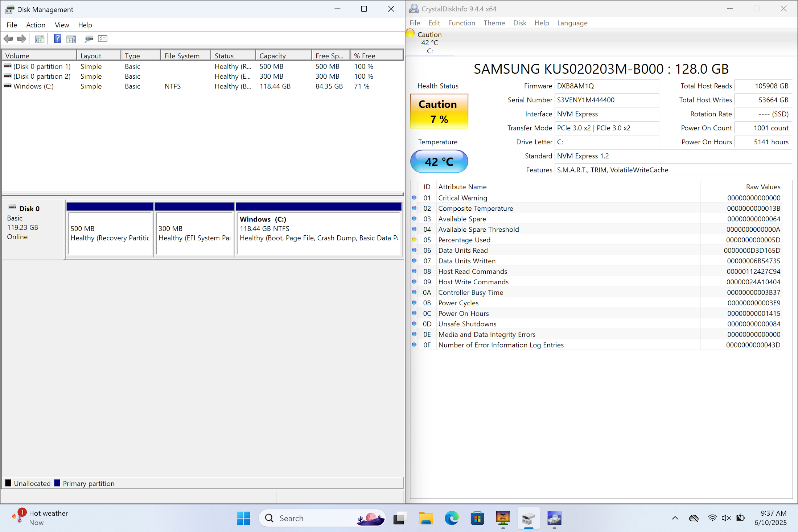This screenshot has width=798, height=532.
Task: Click the battery charging tray icon
Action: point(740,518)
